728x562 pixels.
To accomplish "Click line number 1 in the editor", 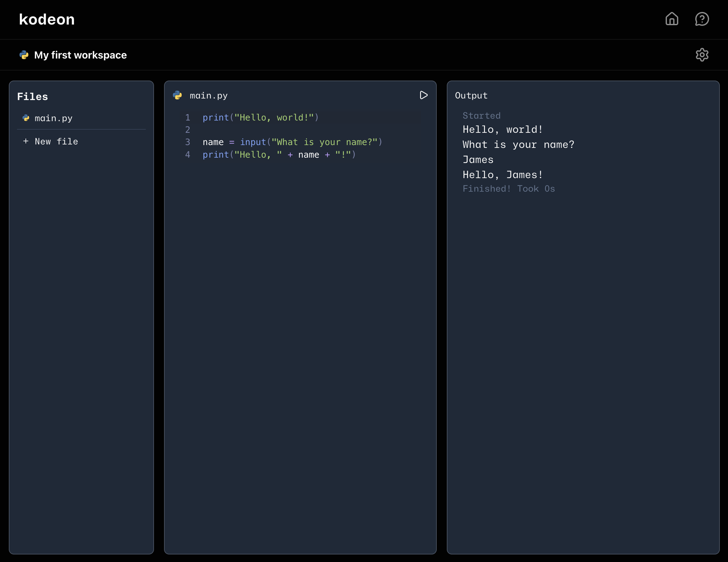I will 188,117.
